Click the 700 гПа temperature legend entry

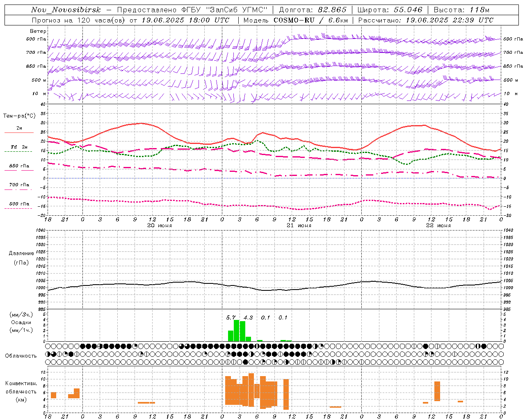tap(19, 185)
